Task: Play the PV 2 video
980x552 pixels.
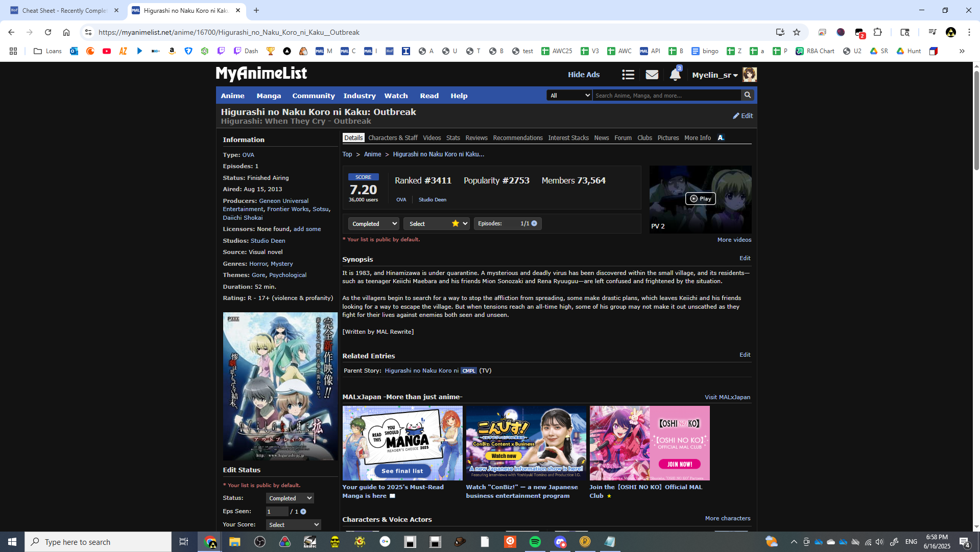Action: (700, 198)
